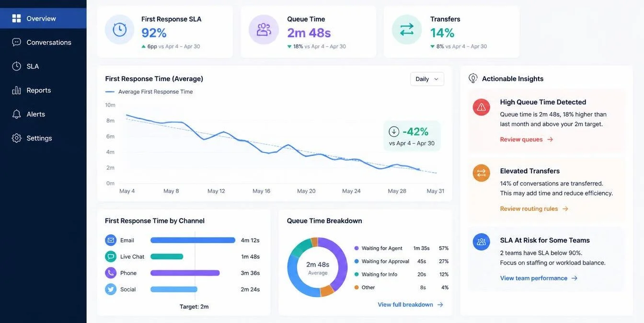Click the Queue Time Breakdown title
The image size is (644, 323).
pos(324,221)
